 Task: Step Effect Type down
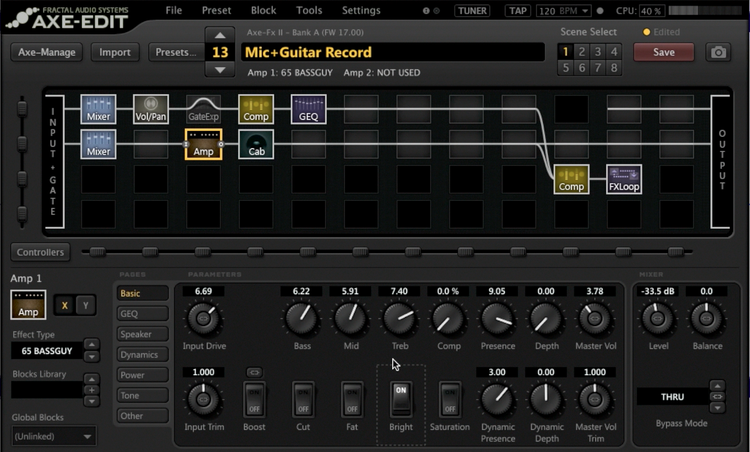(x=91, y=357)
